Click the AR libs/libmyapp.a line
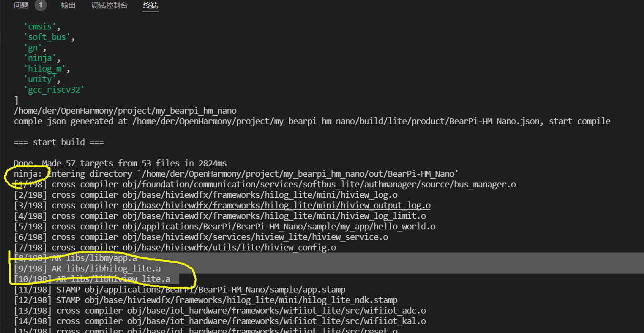This screenshot has height=333, width=644. point(76,258)
